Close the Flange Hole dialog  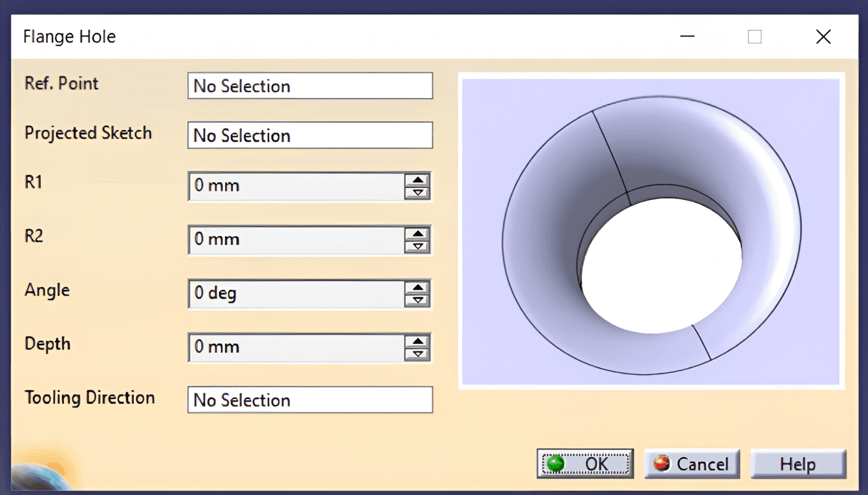tap(823, 37)
